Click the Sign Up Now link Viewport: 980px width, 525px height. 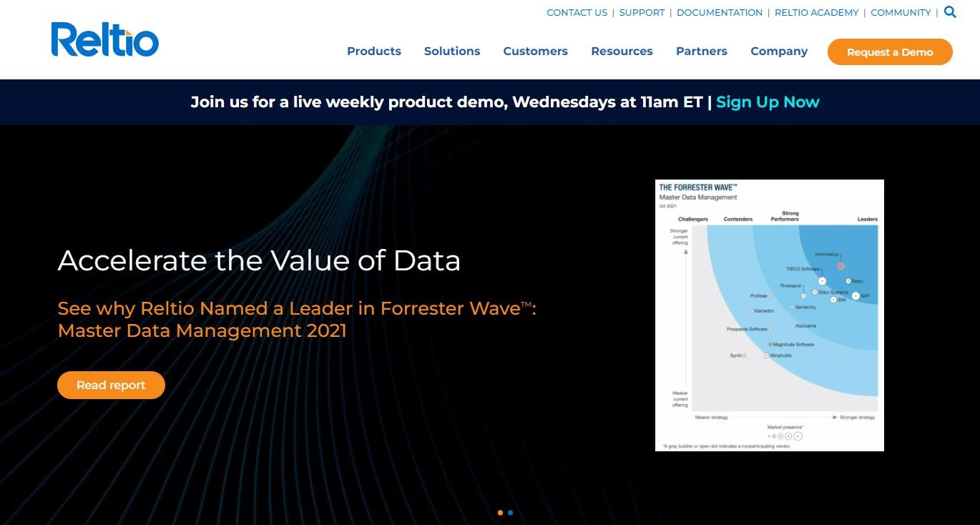768,102
